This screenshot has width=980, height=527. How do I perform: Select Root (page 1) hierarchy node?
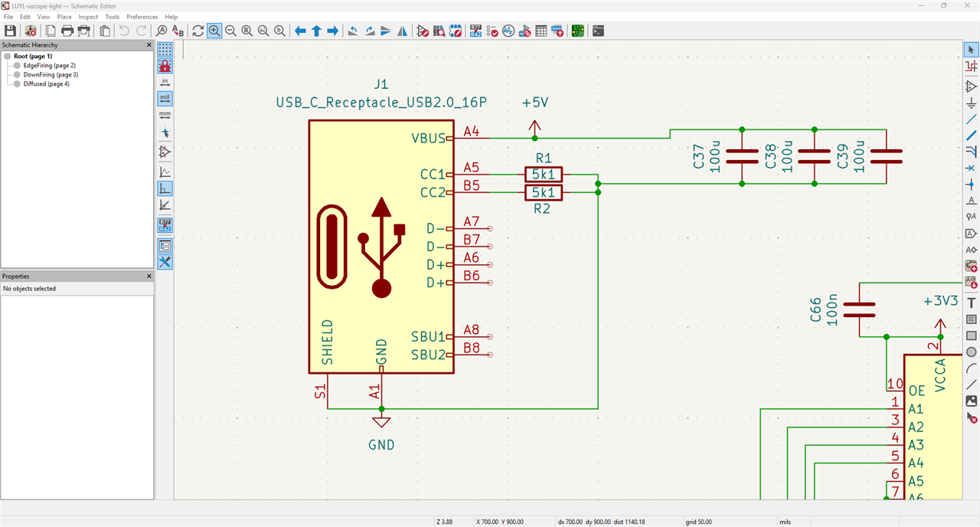point(33,56)
